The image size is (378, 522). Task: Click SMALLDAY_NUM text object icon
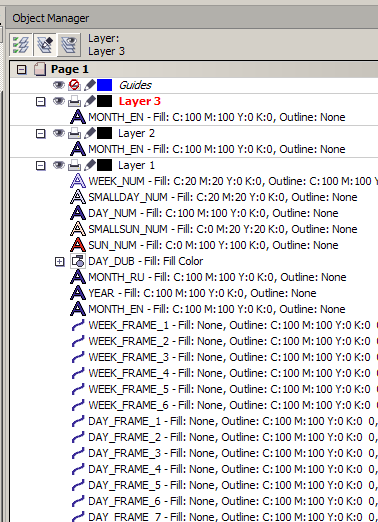point(78,197)
